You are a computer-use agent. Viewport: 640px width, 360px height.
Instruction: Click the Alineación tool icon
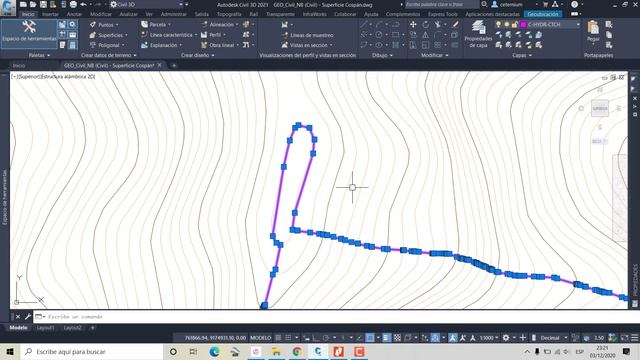click(x=204, y=24)
